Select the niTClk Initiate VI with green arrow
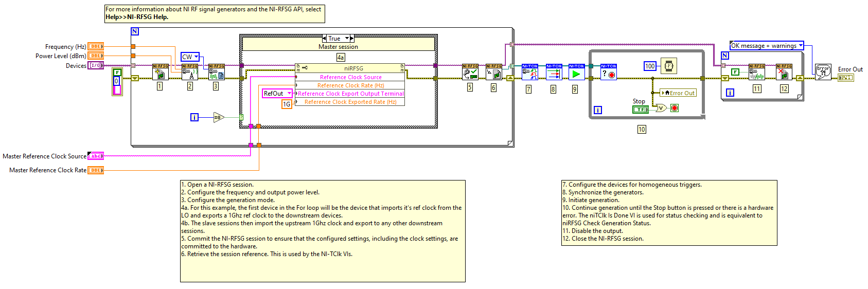Screen dimensions: 868x289 pyautogui.click(x=576, y=72)
